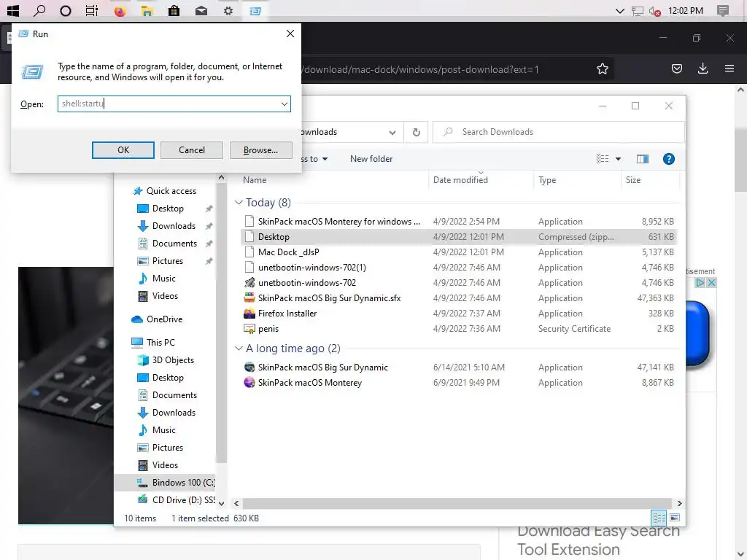The height and width of the screenshot is (560, 747).
Task: Sort by Name column header
Action: (255, 180)
